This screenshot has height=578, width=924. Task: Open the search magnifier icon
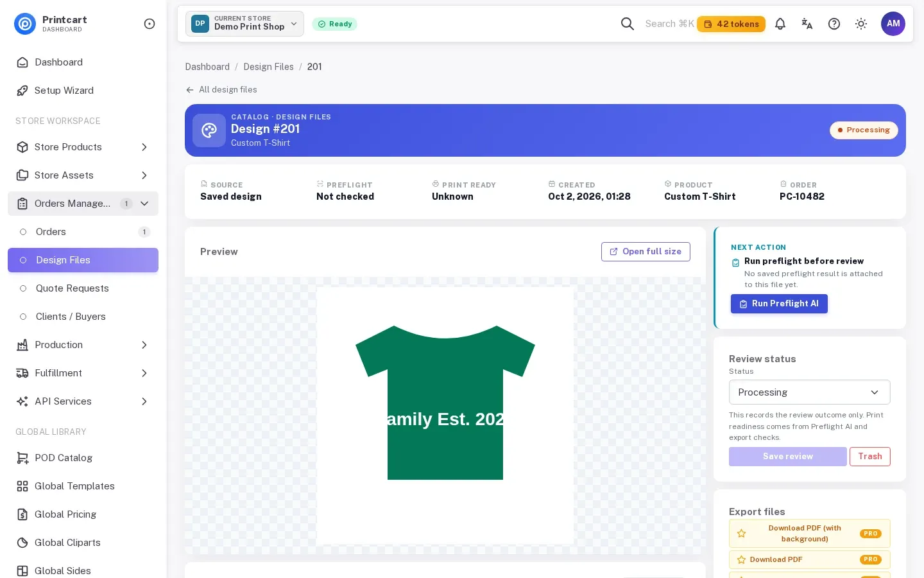[x=628, y=24]
